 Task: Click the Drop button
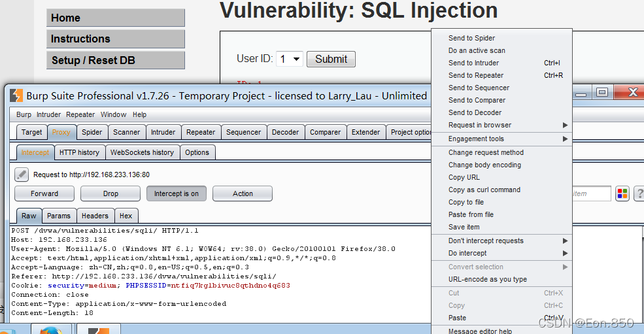110,193
